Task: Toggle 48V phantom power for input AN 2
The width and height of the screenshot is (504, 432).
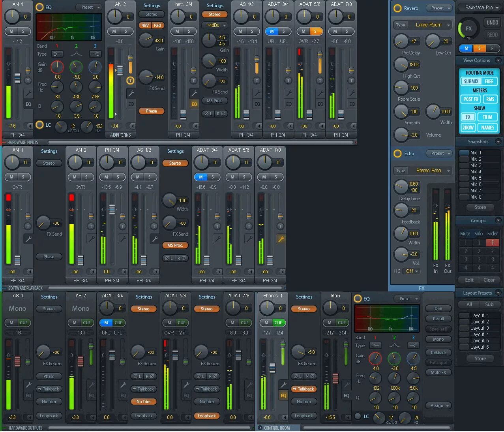Action: [x=145, y=25]
